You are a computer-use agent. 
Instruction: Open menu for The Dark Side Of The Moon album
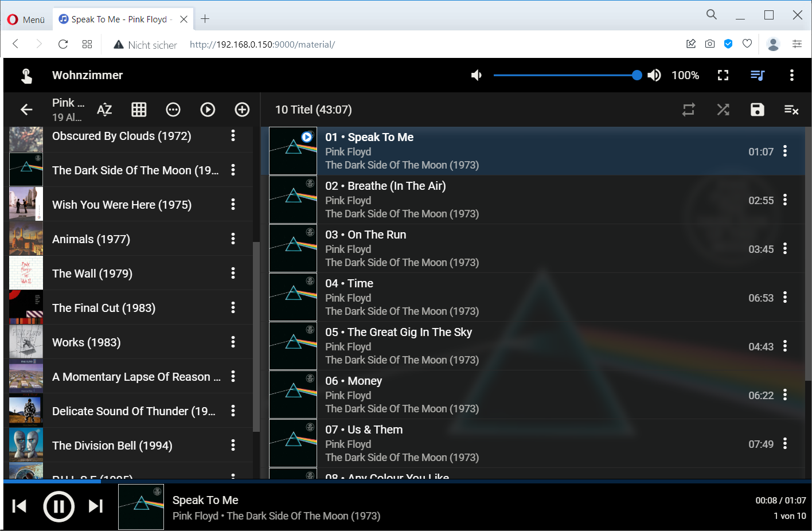[233, 170]
